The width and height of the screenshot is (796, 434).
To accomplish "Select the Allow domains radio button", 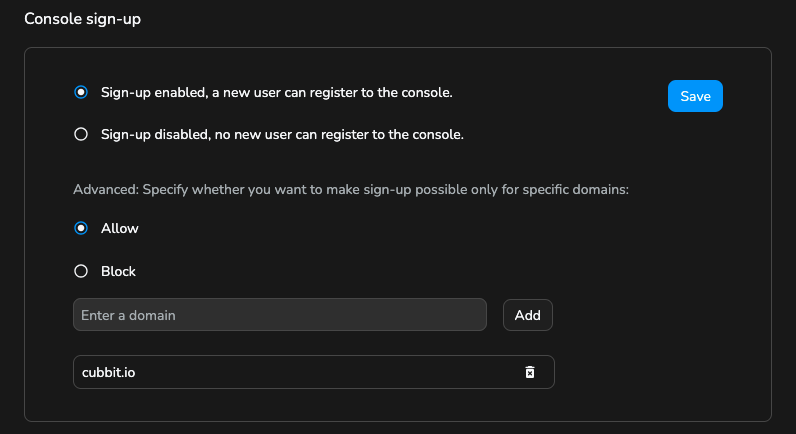I will [81, 228].
